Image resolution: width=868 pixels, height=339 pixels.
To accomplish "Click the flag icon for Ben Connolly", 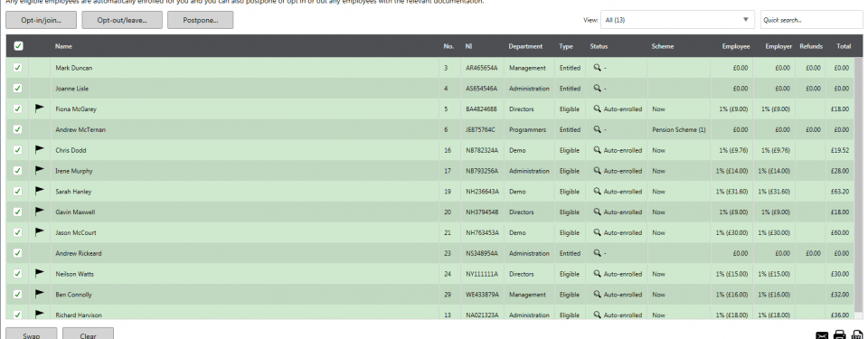I will (x=39, y=294).
